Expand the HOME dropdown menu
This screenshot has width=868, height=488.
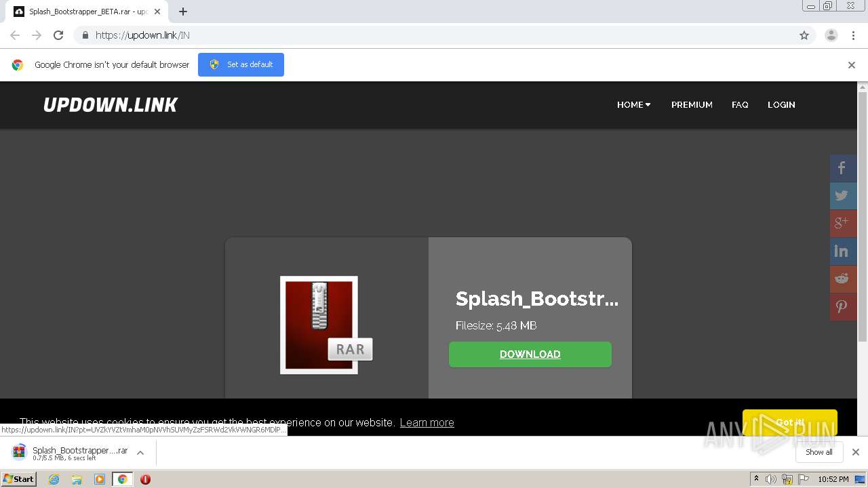click(633, 105)
